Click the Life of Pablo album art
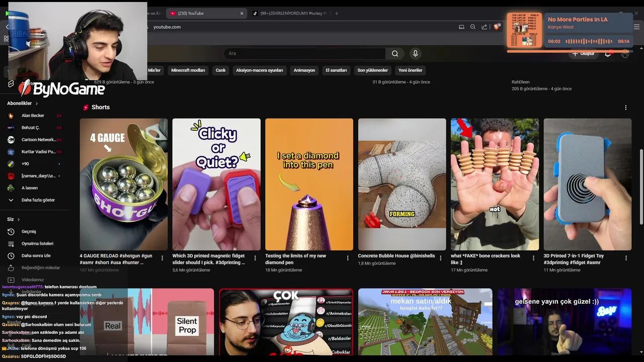The image size is (644, 362). click(x=524, y=30)
